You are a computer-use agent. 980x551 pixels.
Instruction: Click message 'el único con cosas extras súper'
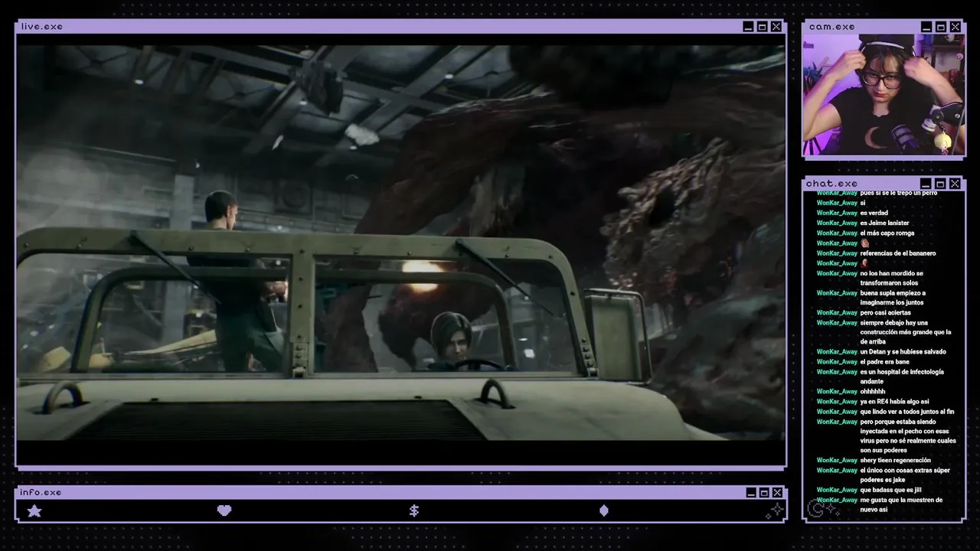coord(905,475)
